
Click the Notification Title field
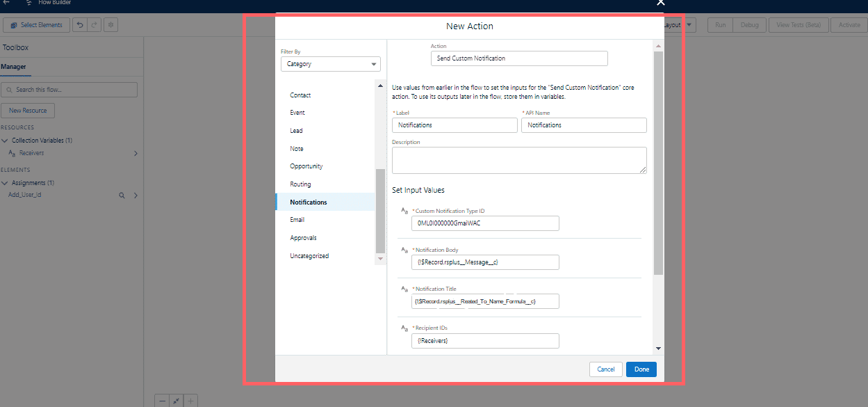click(x=485, y=301)
